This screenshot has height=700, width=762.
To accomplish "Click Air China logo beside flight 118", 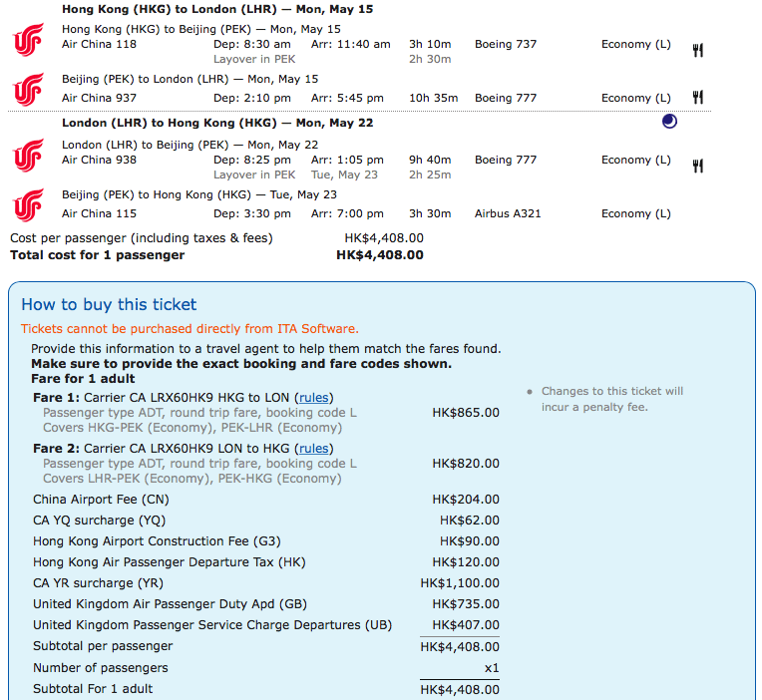I will 29,40.
